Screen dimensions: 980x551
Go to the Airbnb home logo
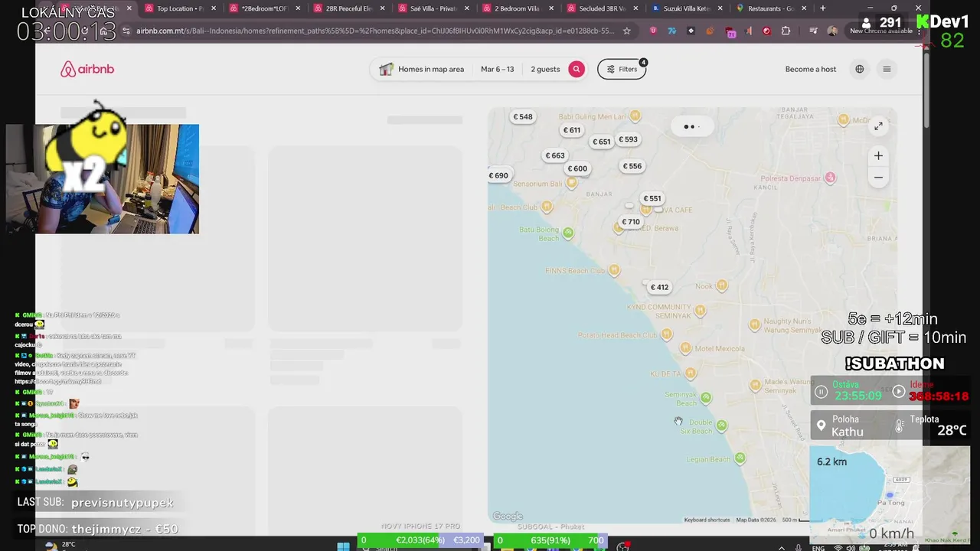click(87, 70)
